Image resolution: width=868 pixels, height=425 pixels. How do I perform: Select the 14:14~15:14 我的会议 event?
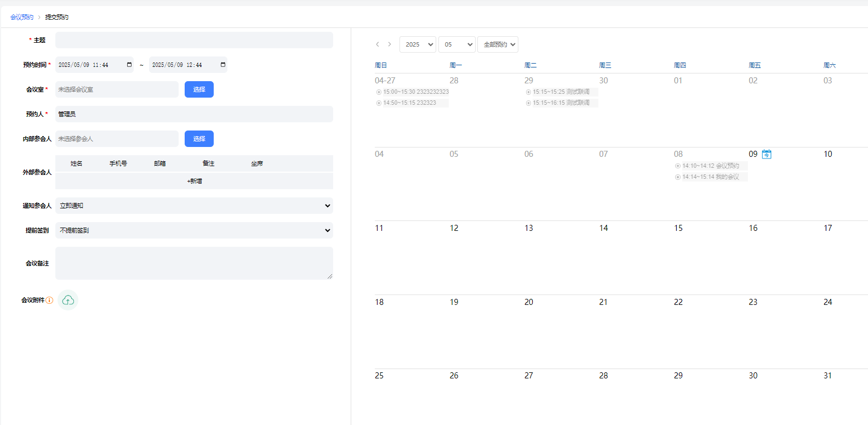(710, 177)
